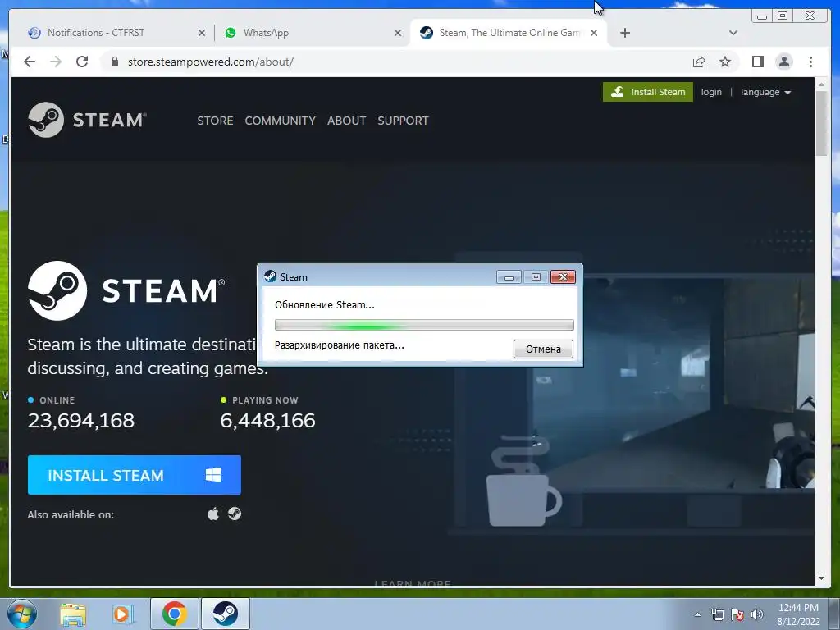Open the ABOUT menu item
Image resolution: width=840 pixels, height=630 pixels.
347,121
